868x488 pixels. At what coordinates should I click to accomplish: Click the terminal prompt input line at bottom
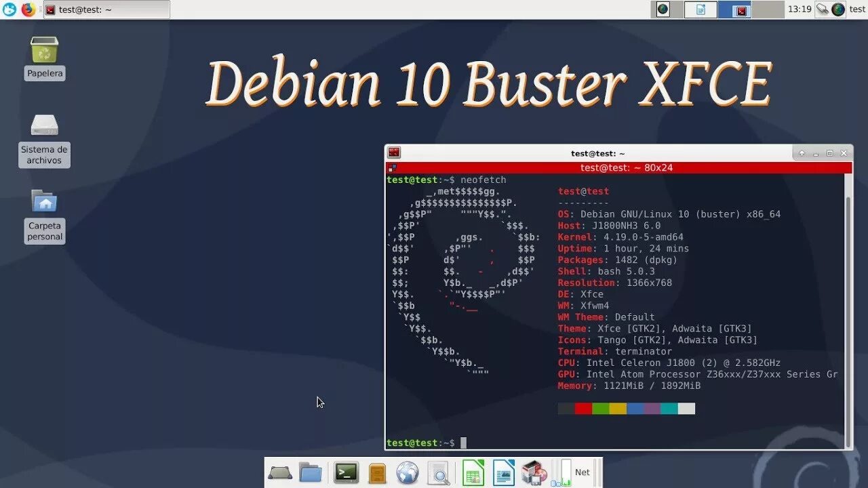pyautogui.click(x=616, y=443)
